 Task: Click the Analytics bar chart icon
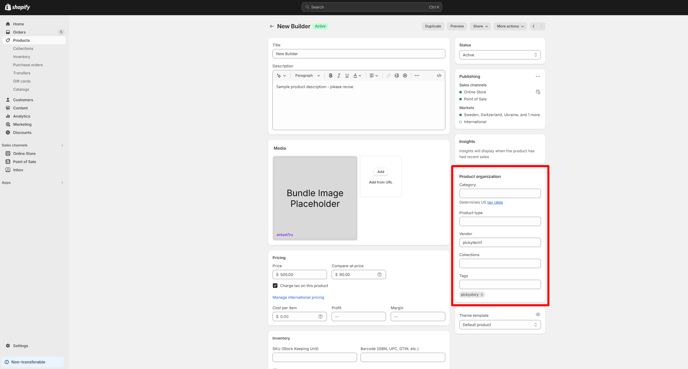(7, 116)
